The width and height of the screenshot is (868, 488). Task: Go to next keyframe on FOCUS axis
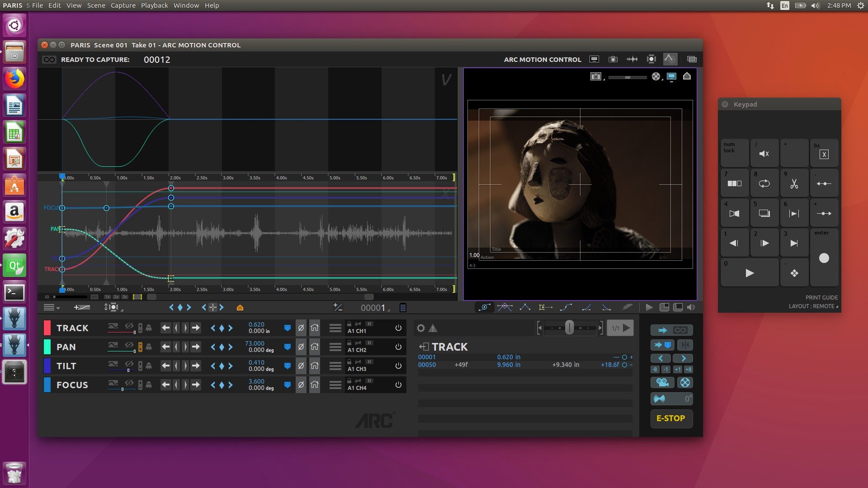[231, 385]
